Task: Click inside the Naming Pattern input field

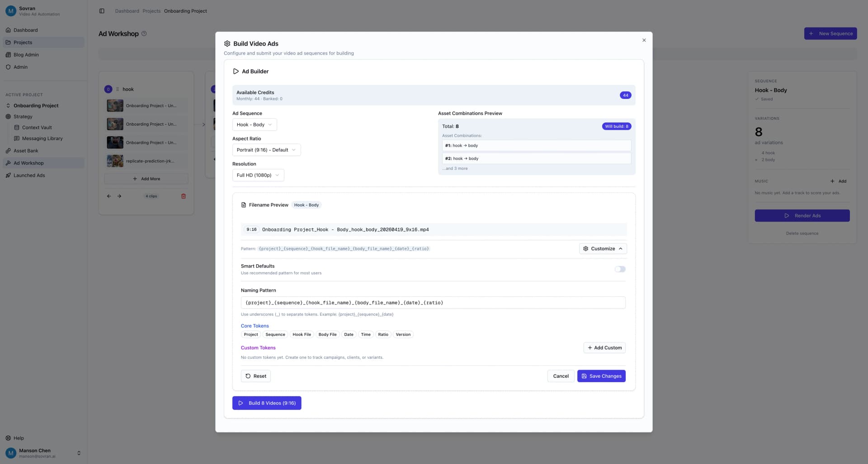Action: (433, 302)
